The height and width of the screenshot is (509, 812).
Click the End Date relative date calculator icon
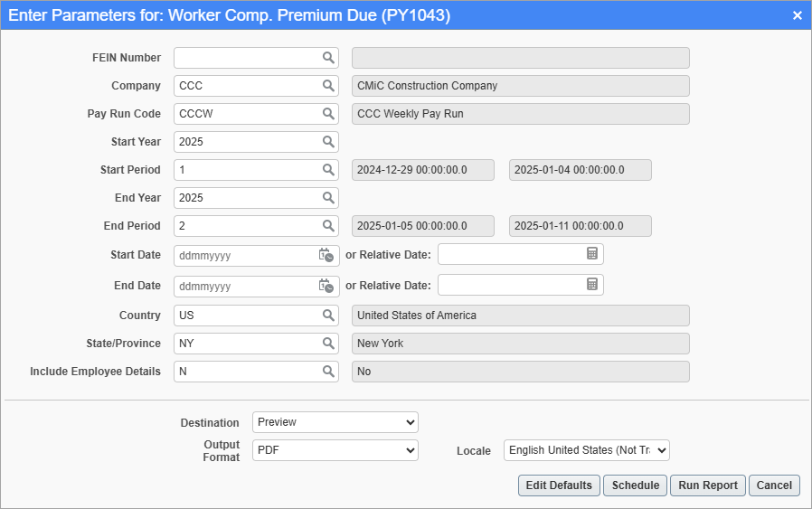[x=592, y=285]
